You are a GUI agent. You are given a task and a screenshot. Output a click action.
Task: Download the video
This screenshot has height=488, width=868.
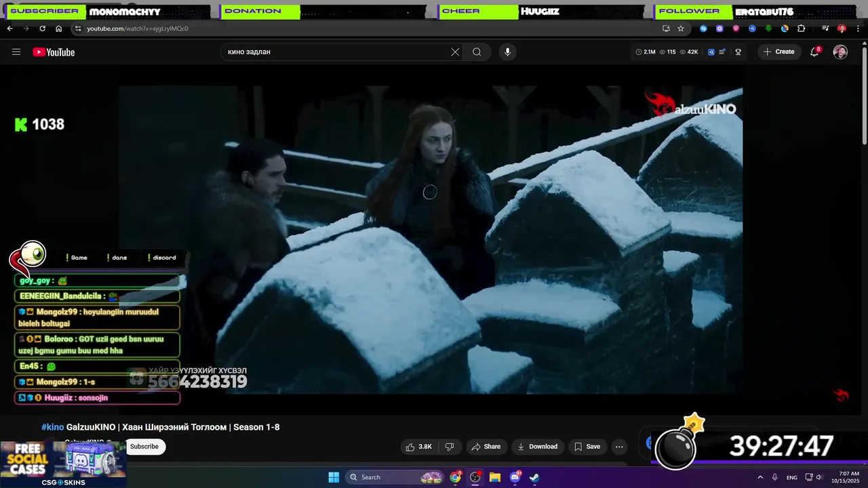point(537,447)
